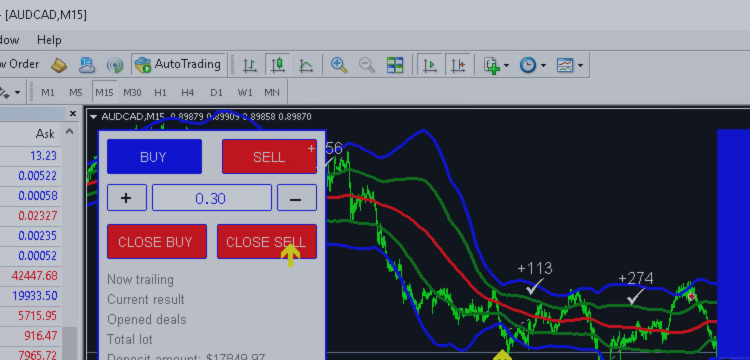
Task: Select the W1 timeframe
Action: [244, 92]
